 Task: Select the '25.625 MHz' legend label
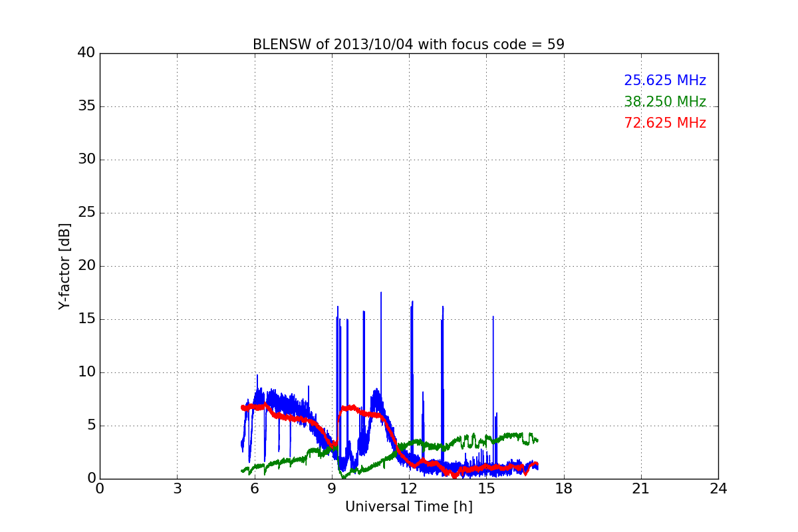pyautogui.click(x=665, y=80)
